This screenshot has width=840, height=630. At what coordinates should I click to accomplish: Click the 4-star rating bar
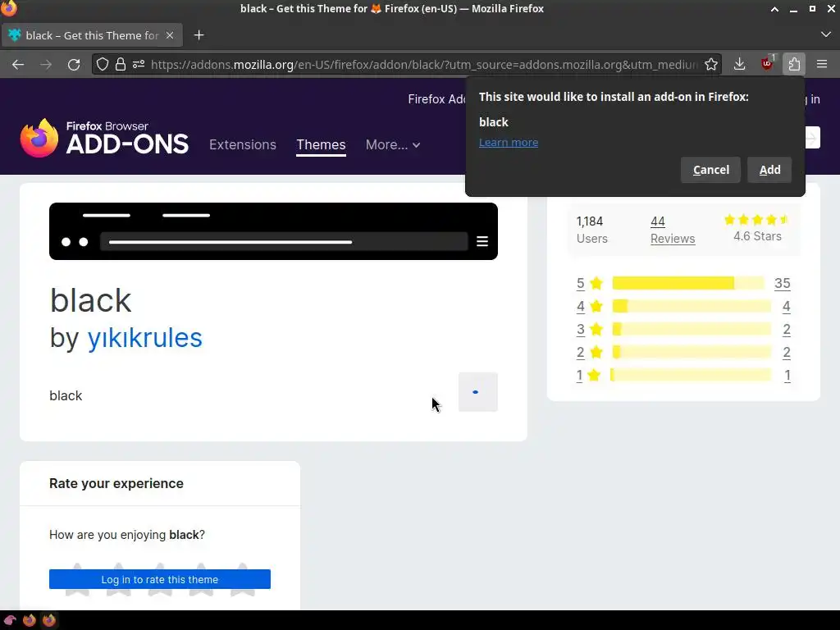691,306
